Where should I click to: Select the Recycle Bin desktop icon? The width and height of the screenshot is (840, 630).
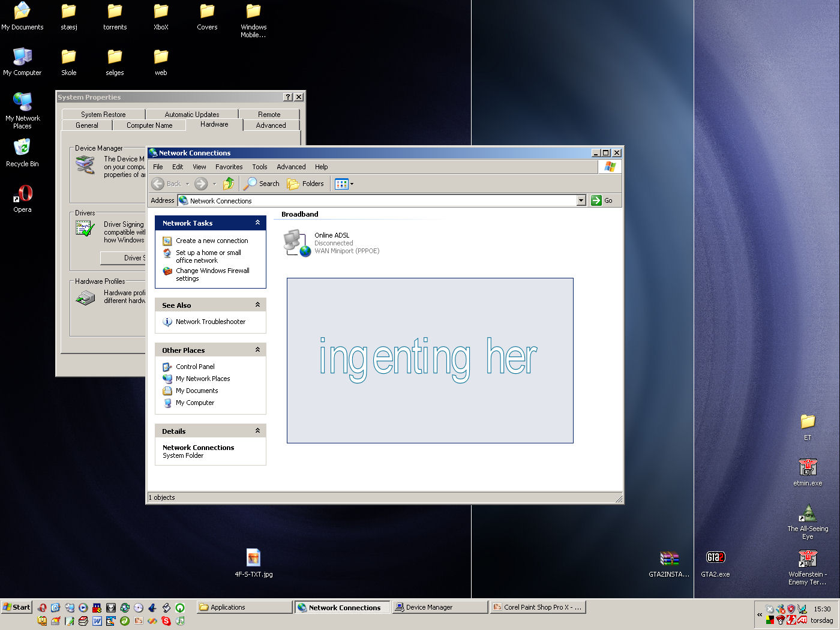(x=22, y=153)
